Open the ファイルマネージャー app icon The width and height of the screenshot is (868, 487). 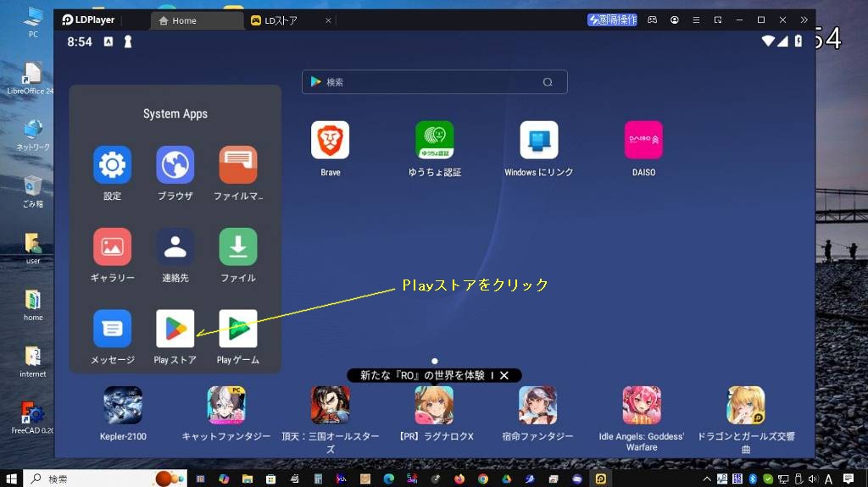pos(238,165)
